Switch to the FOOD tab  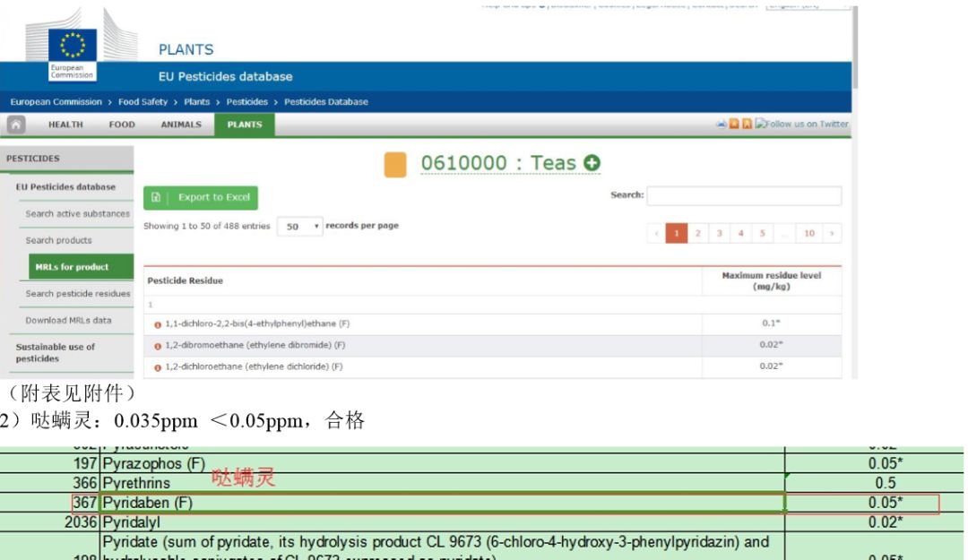point(122,125)
